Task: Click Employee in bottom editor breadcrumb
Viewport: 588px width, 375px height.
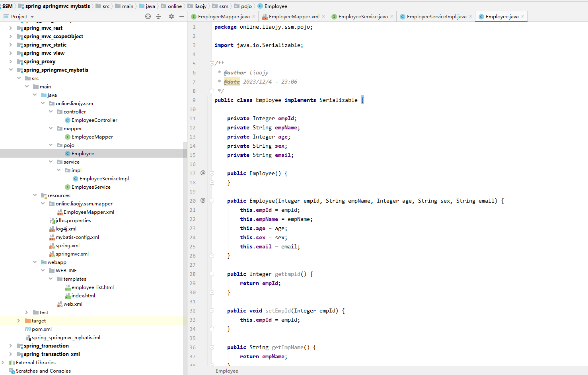Action: (227, 371)
